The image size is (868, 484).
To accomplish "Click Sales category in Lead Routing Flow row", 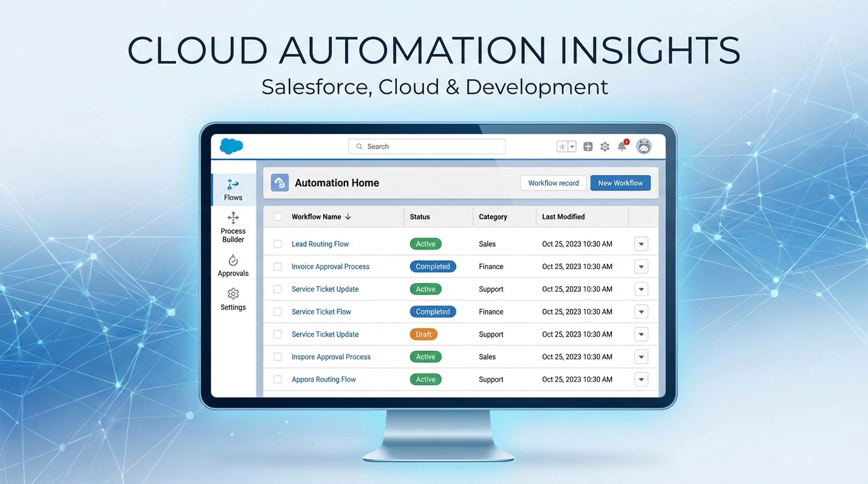I will point(487,244).
